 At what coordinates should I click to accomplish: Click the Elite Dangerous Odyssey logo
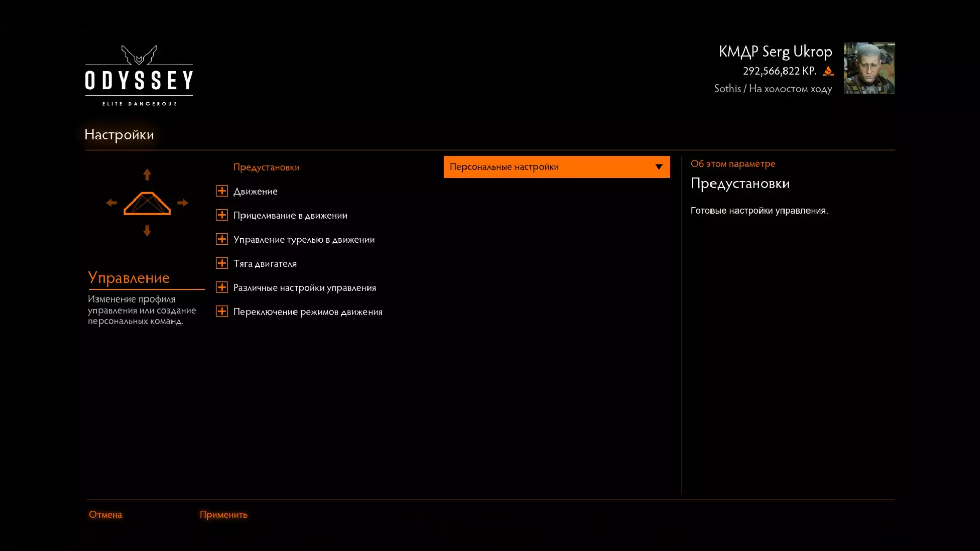click(139, 76)
